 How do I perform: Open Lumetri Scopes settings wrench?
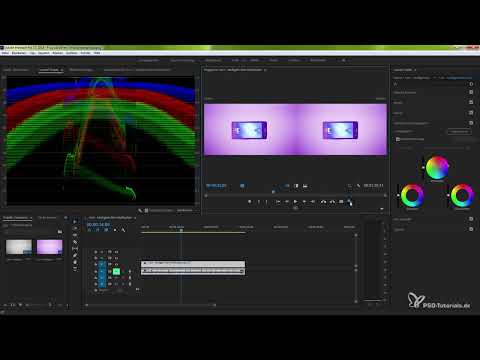[140, 211]
